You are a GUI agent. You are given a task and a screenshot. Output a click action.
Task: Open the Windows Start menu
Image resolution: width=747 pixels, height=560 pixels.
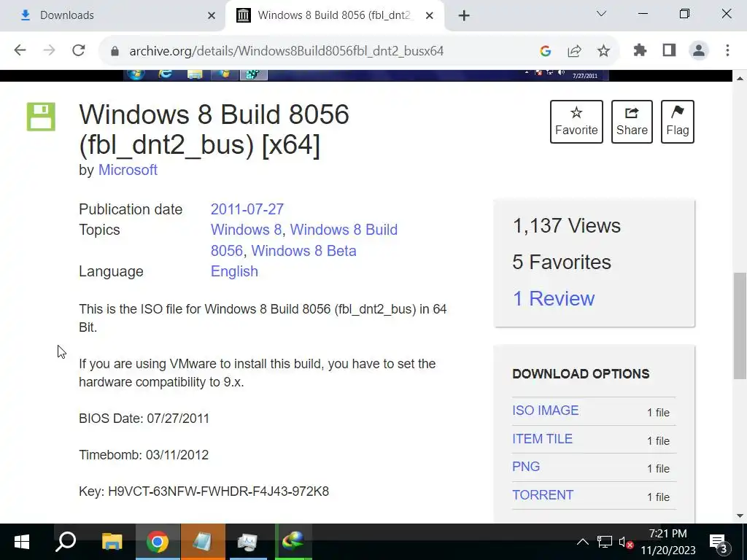[22, 542]
